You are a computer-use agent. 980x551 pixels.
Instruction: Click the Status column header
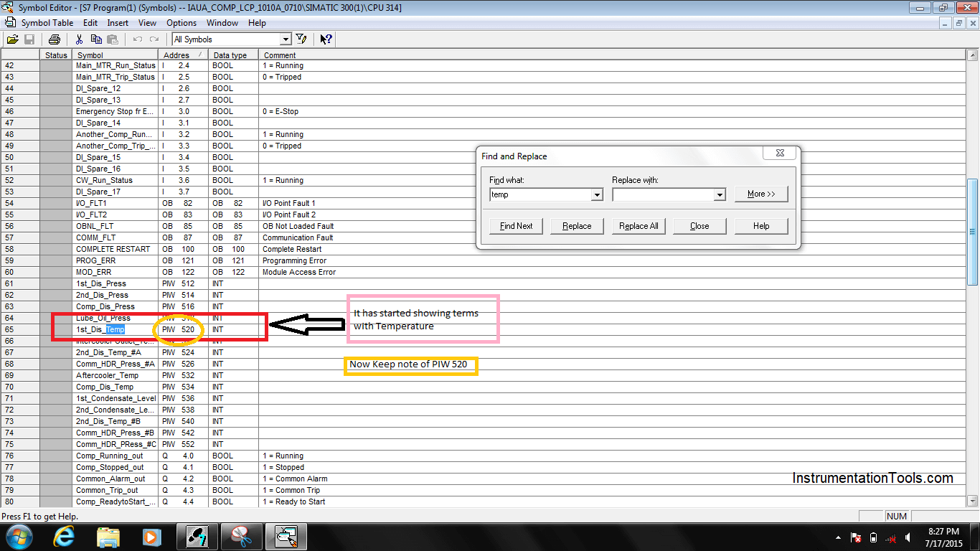tap(56, 55)
